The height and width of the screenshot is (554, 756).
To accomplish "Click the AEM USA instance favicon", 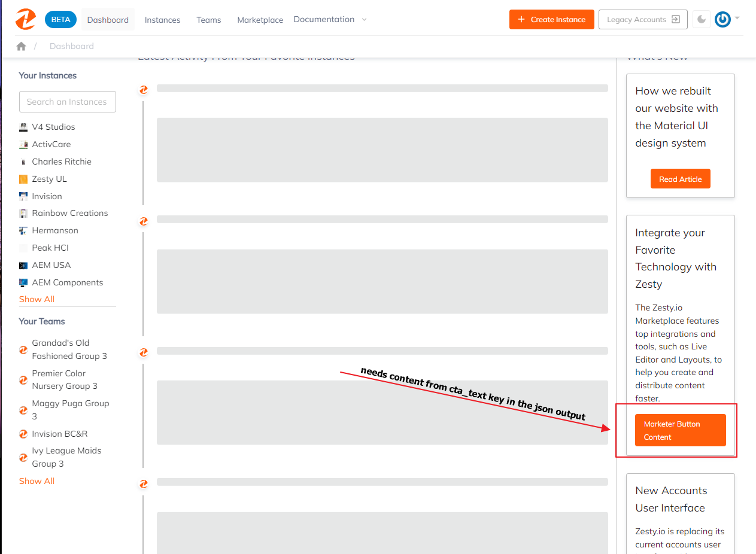I will coord(23,264).
